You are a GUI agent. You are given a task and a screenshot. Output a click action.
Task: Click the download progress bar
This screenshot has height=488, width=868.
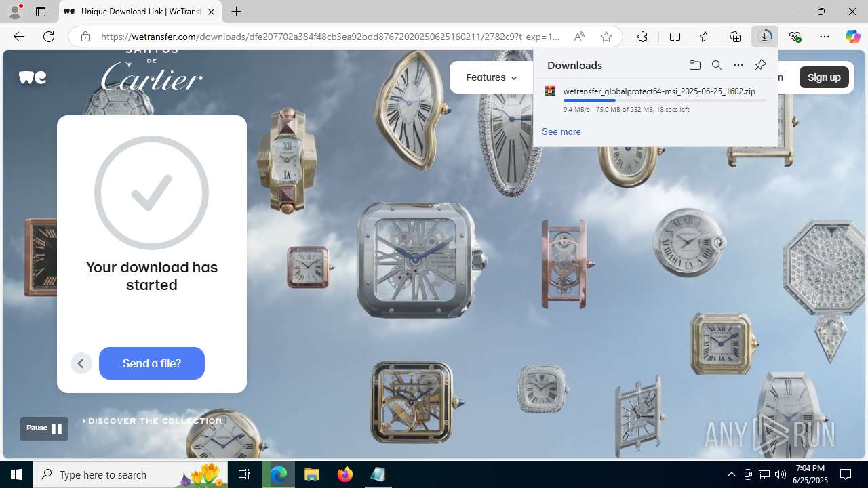pos(665,100)
